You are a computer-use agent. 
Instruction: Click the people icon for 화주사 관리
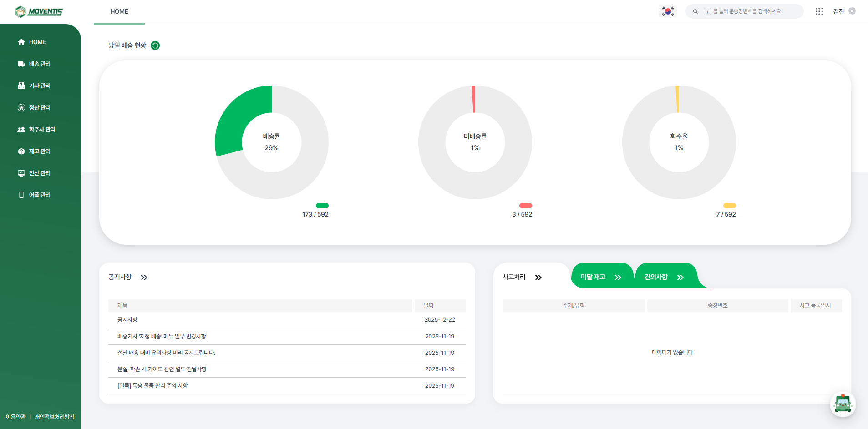click(x=21, y=129)
